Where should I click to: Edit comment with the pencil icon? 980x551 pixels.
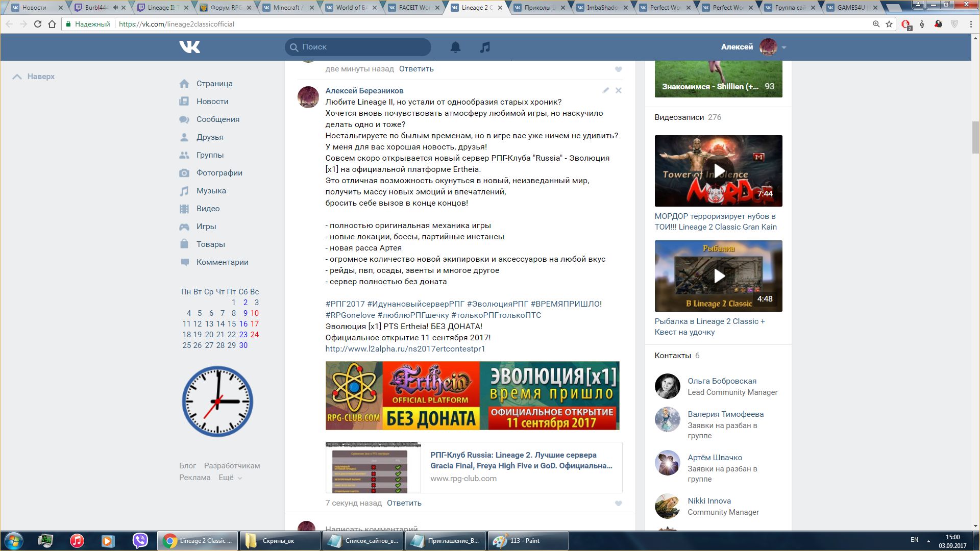[605, 90]
